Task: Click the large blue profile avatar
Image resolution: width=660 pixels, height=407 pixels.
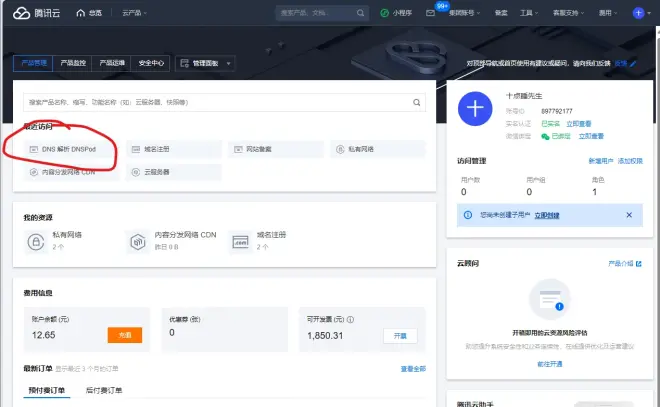Action: [475, 109]
